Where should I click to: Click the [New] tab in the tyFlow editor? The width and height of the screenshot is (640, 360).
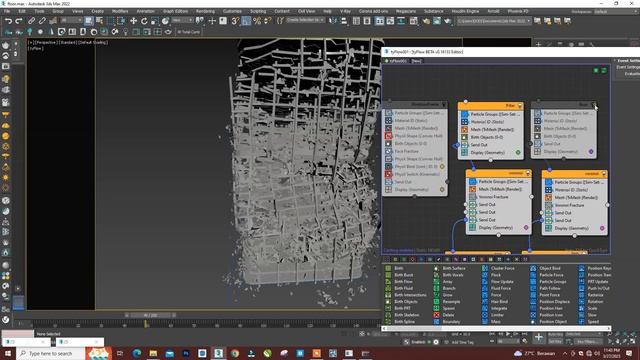416,61
